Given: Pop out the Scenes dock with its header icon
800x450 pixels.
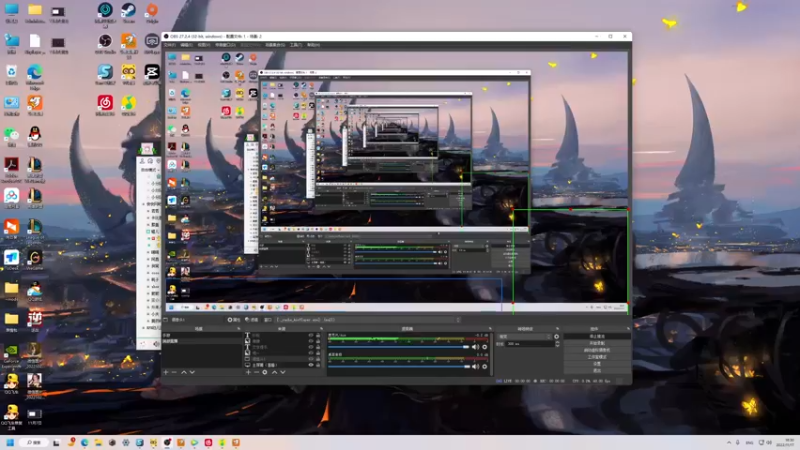Looking at the screenshot, I should click(239, 329).
